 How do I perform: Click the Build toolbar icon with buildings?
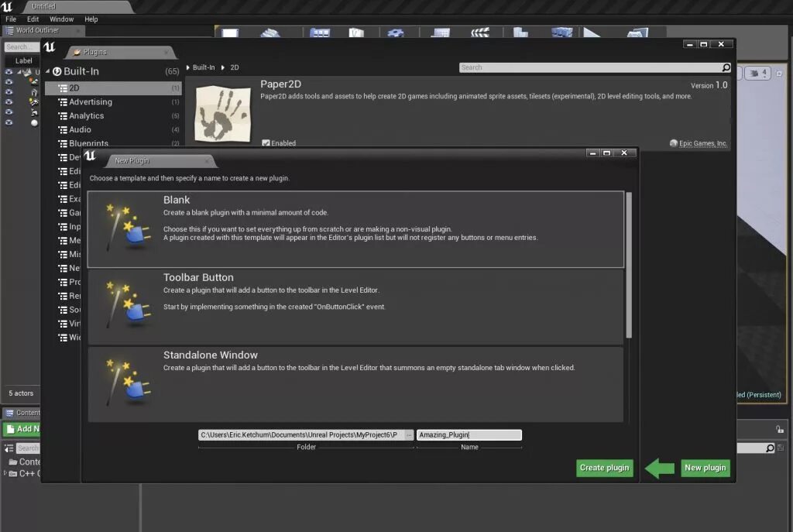[x=520, y=33]
